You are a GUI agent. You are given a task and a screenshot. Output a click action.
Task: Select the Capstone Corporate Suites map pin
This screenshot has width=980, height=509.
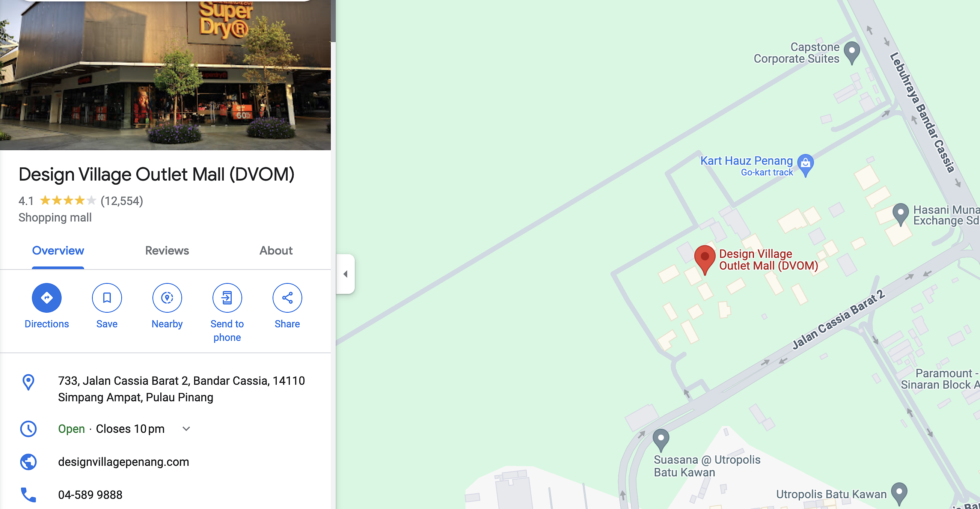[852, 53]
